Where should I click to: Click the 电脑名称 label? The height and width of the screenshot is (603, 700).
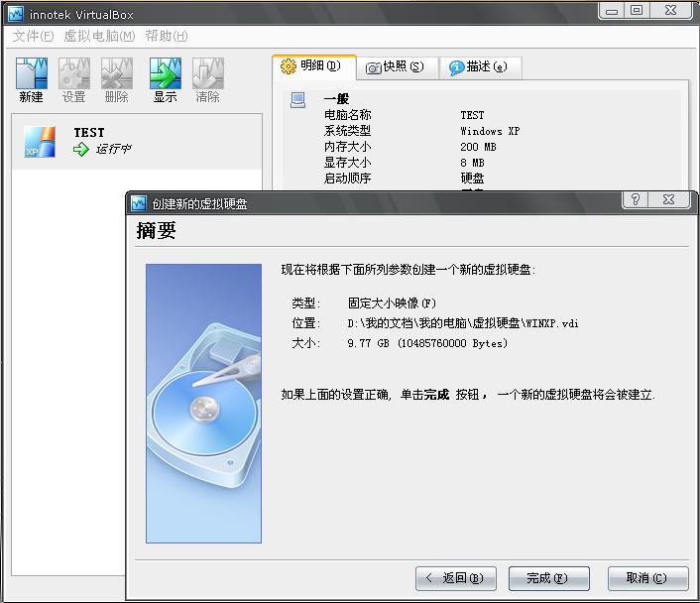click(348, 115)
